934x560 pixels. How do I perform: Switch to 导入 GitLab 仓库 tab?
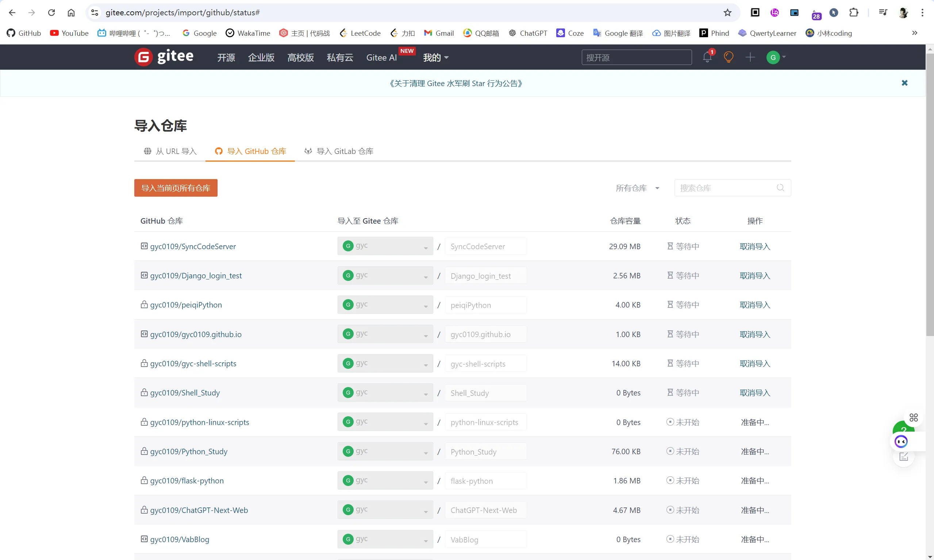(x=339, y=151)
